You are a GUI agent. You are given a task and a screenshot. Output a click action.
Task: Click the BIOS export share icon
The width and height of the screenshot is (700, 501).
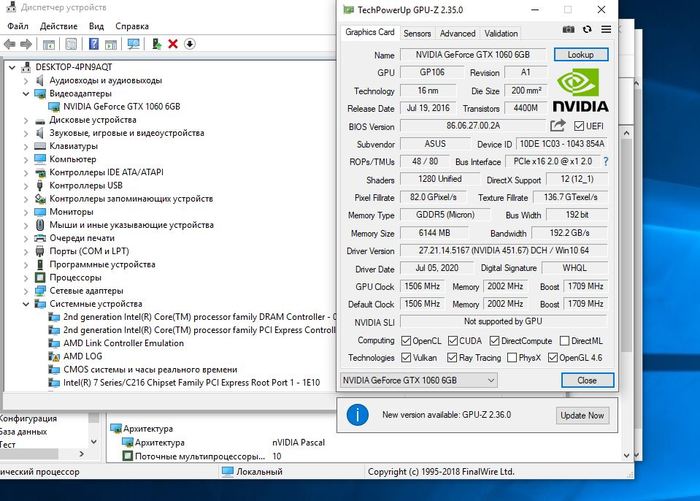(558, 126)
